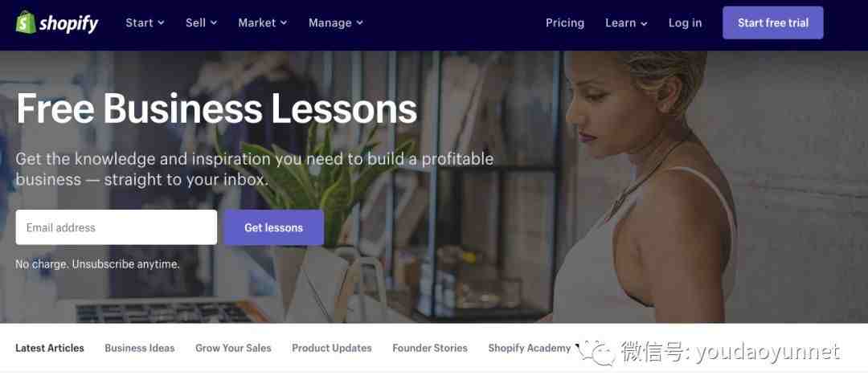Click the Start free trial button

(x=773, y=22)
